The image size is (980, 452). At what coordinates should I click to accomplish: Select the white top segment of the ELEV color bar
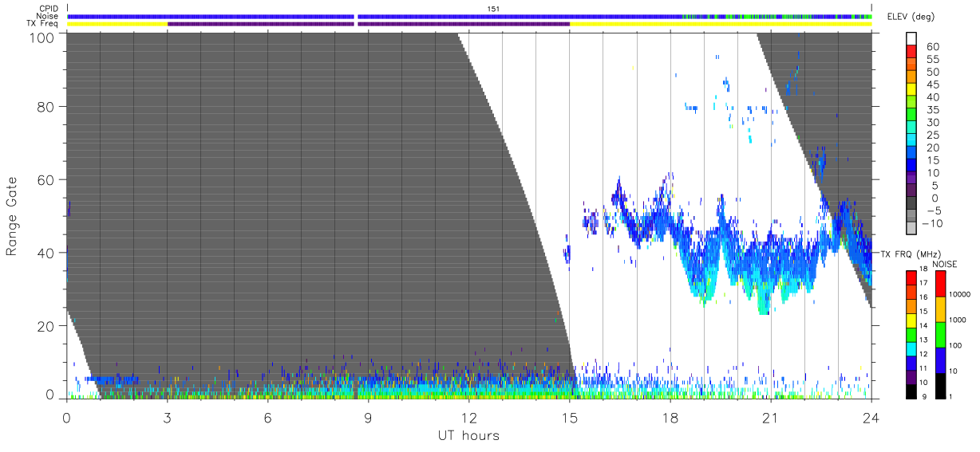[911, 38]
